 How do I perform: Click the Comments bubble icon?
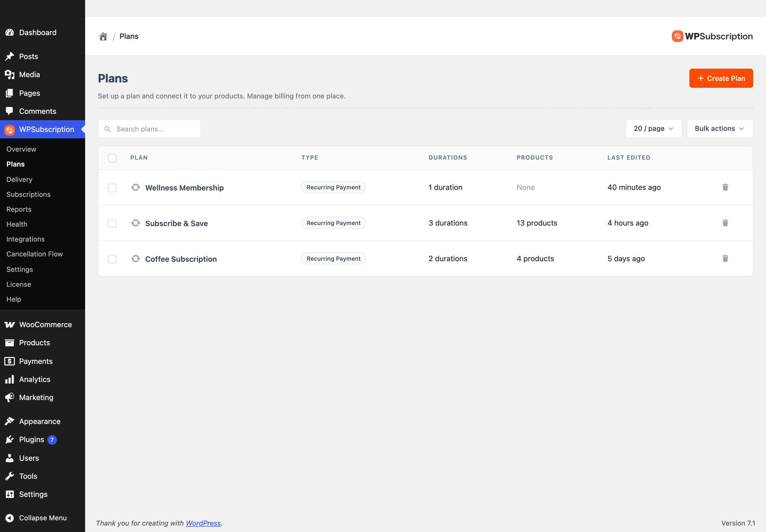[10, 111]
